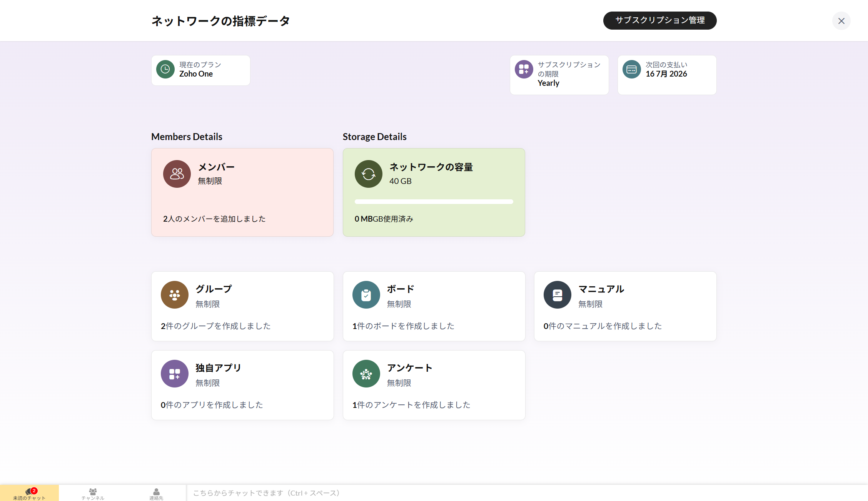868x501 pixels.
Task: Click the Members people icon
Action: pos(177,174)
